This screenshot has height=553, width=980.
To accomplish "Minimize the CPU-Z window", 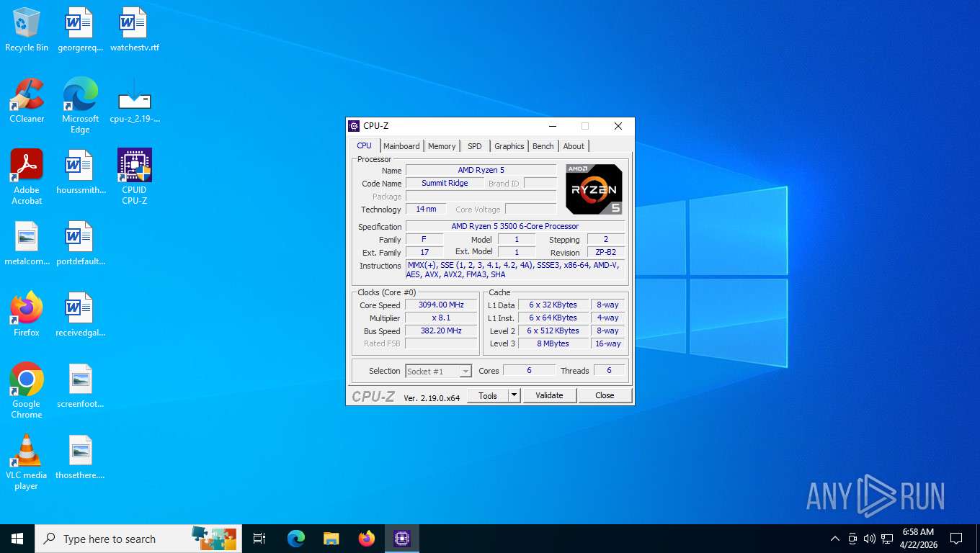I will pos(552,126).
